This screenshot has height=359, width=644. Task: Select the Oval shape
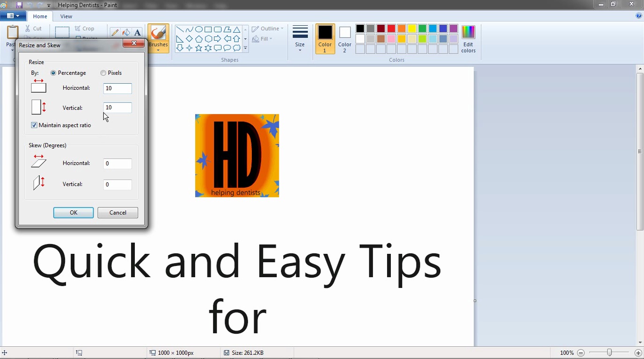coord(198,29)
